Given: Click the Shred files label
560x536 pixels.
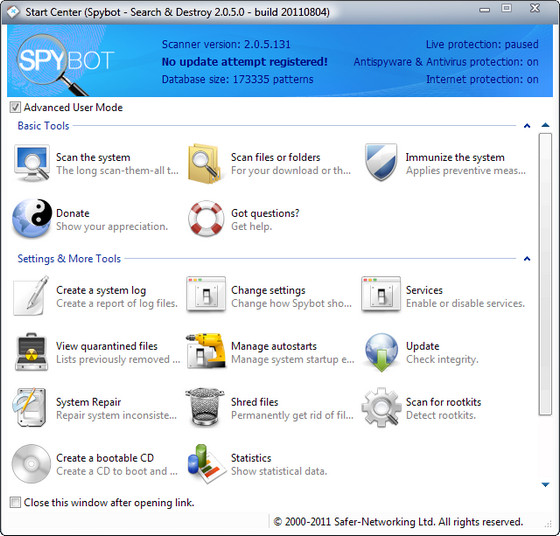Looking at the screenshot, I should (255, 402).
